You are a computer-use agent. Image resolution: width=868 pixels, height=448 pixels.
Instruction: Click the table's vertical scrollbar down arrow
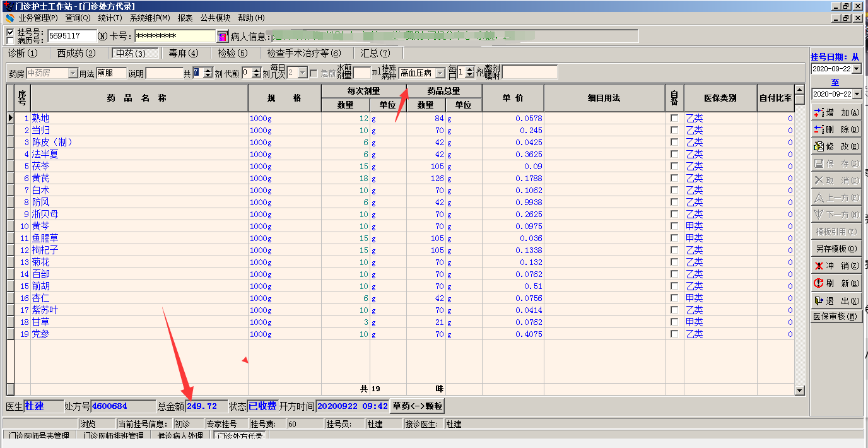800,391
